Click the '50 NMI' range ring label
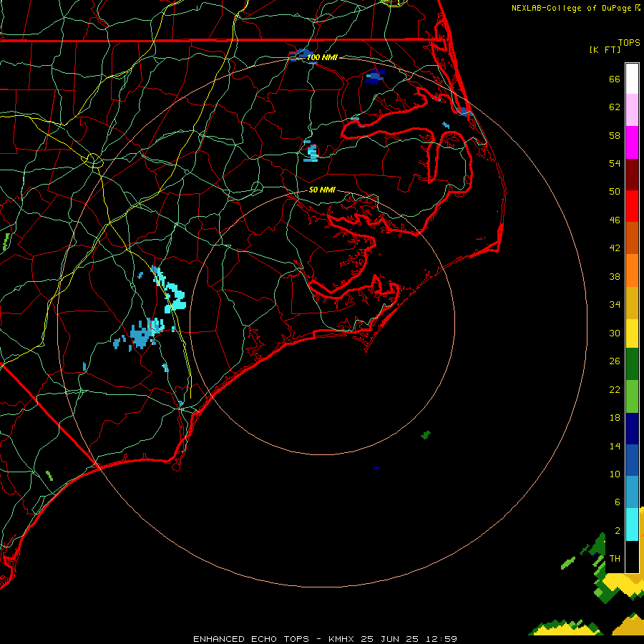 click(322, 190)
